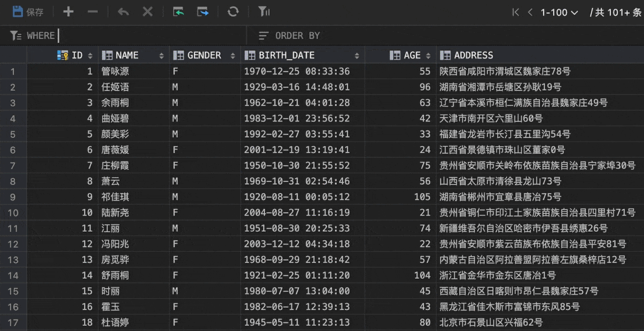Sort by the AGE column arrows
Image resolution: width=644 pixels, height=331 pixels.
coord(429,55)
